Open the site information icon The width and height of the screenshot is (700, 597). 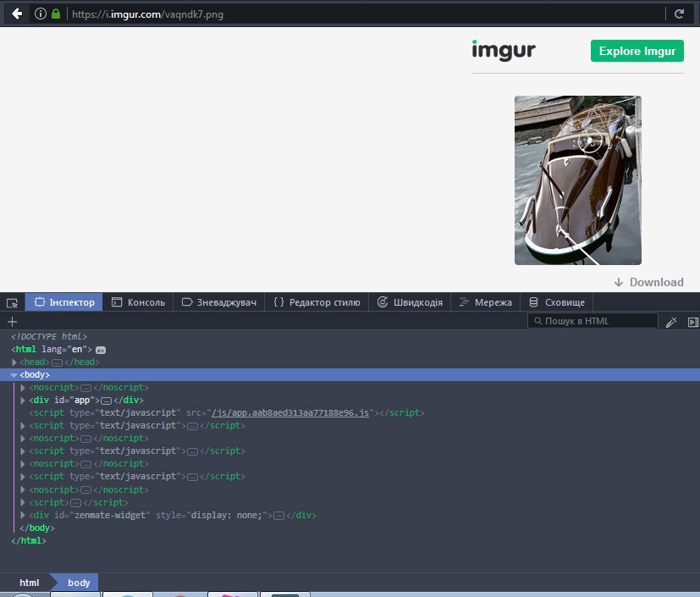click(x=40, y=14)
